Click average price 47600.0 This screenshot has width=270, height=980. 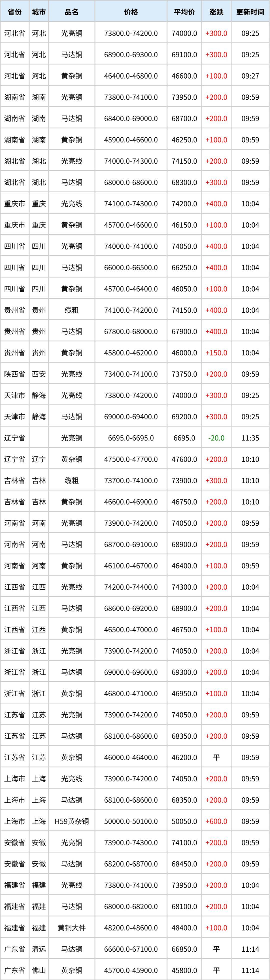pyautogui.click(x=184, y=459)
